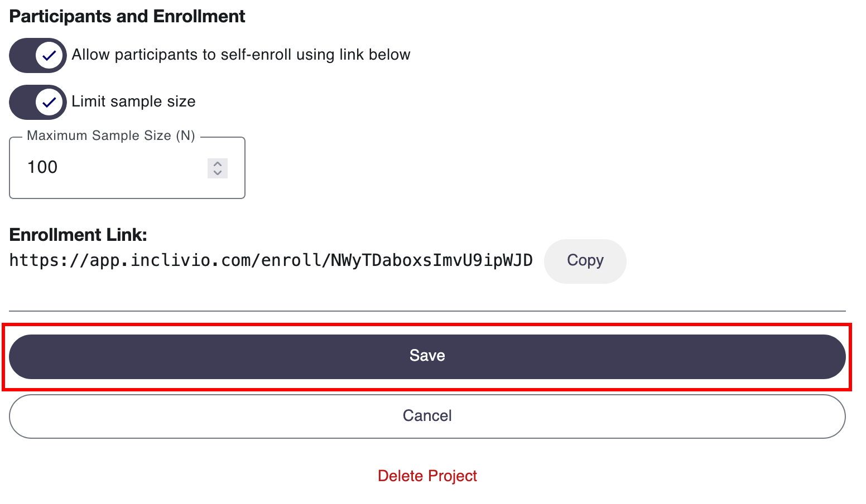This screenshot has height=504, width=866.
Task: Click the 'Participants and Enrollment' heading
Action: click(x=127, y=16)
